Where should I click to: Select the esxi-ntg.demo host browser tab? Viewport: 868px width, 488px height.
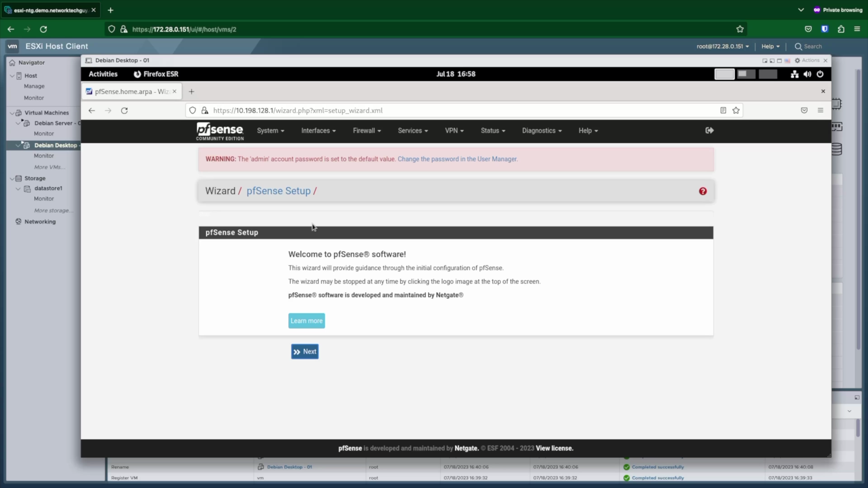click(x=50, y=10)
